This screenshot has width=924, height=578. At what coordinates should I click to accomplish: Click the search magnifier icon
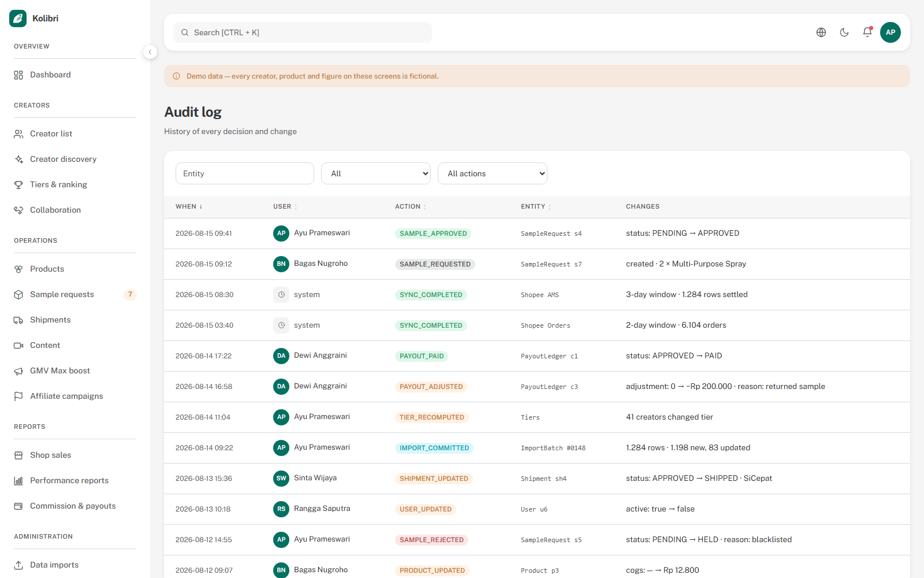tap(185, 32)
